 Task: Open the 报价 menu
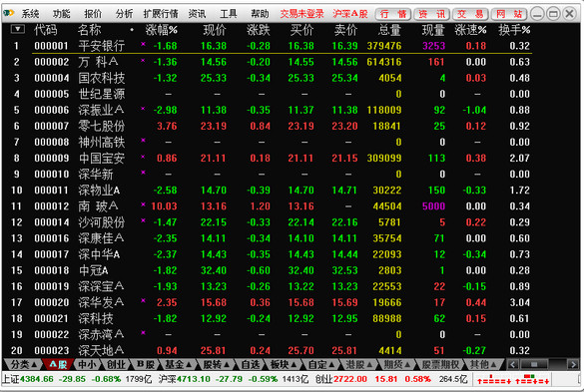tap(93, 14)
